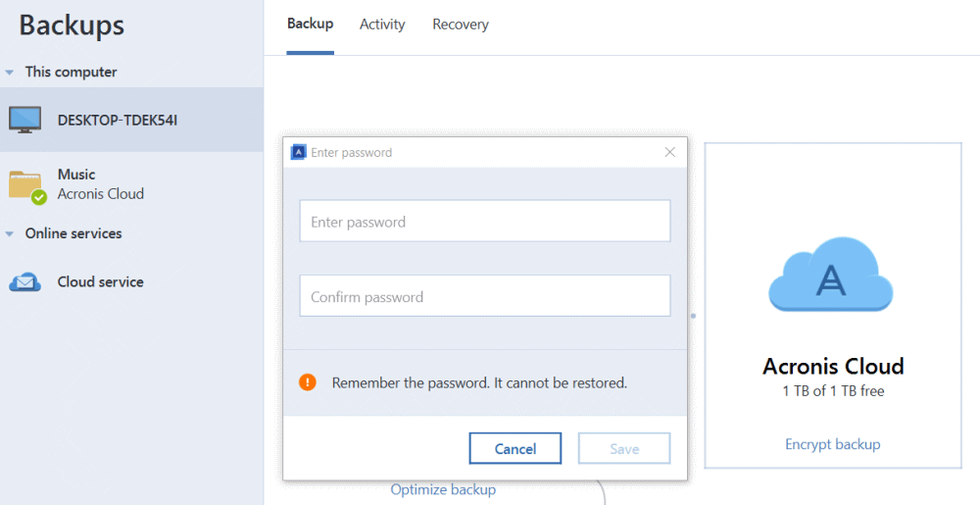Switch to the Activity tab
Screen dimensions: 980x505
pos(382,25)
